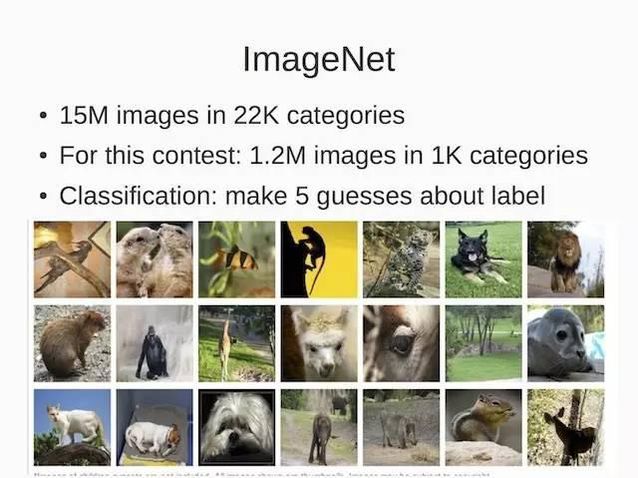
Task: Select the monkey silhouette on yellow thumbnail
Action: click(x=319, y=260)
